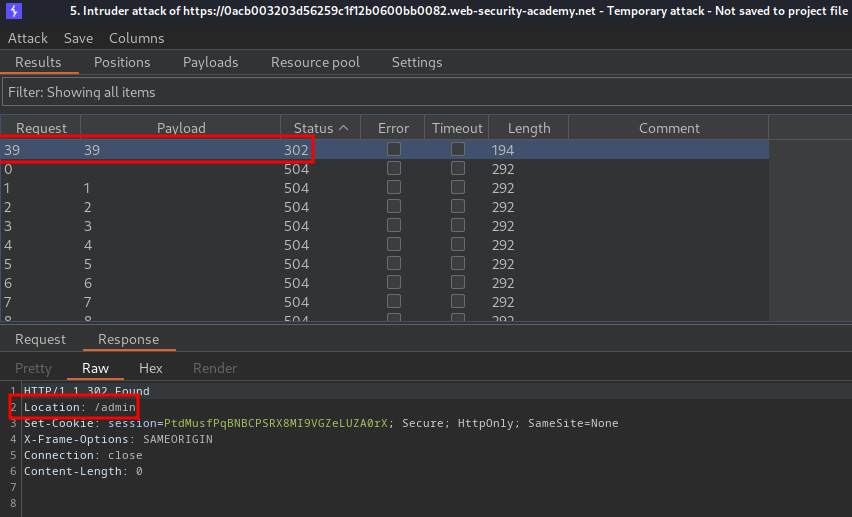The image size is (852, 517).
Task: Switch to Pretty view
Action: 33,368
